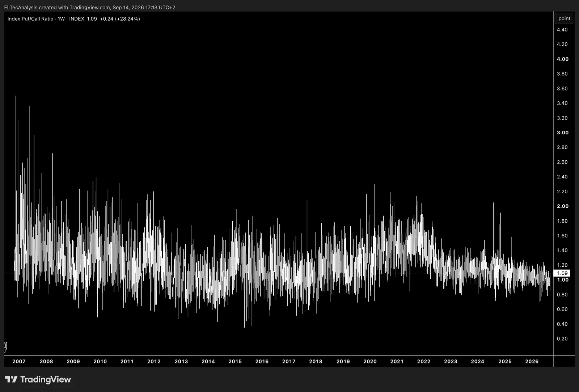Click the 2011 year label on time axis
579x392 pixels.
(127, 361)
